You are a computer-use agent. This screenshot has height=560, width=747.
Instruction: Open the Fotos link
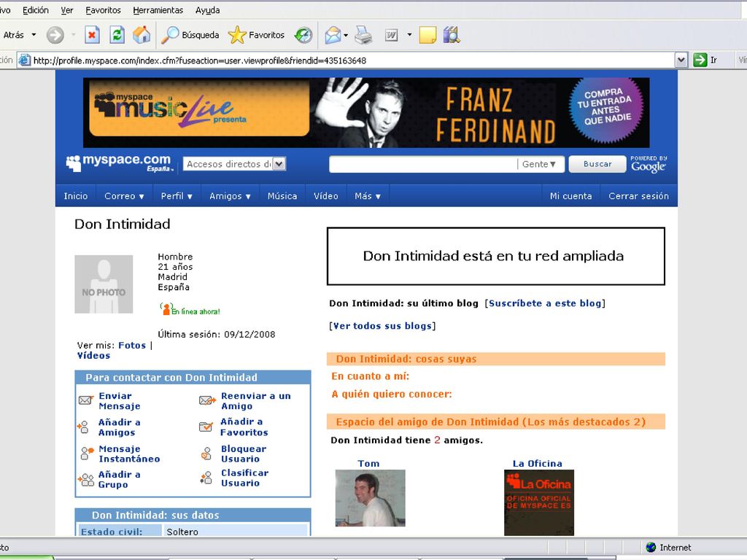pos(132,345)
